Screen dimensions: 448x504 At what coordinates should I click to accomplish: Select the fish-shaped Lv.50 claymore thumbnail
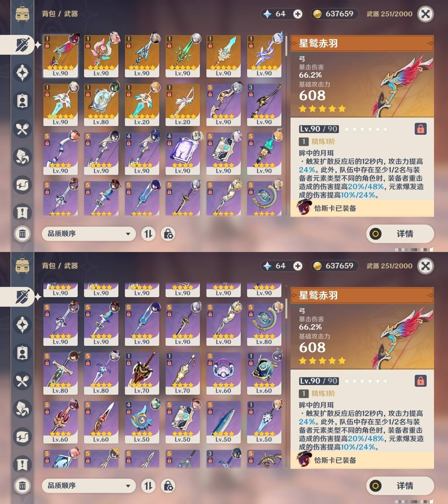click(x=223, y=422)
